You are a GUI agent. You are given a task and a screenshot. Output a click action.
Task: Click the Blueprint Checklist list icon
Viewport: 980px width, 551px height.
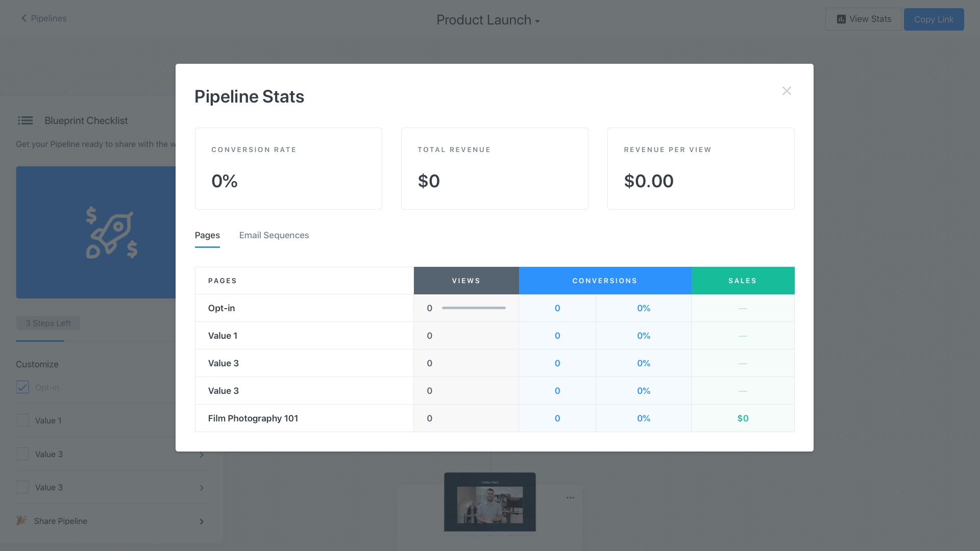click(25, 120)
